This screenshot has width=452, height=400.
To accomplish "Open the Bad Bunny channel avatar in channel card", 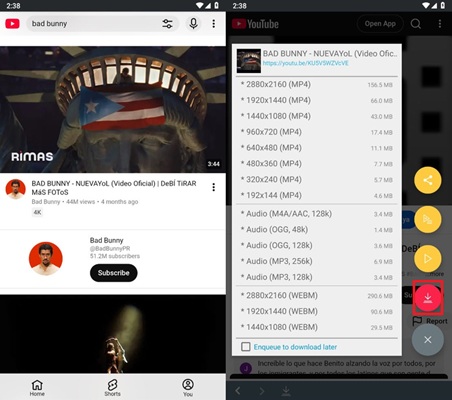I will point(46,259).
